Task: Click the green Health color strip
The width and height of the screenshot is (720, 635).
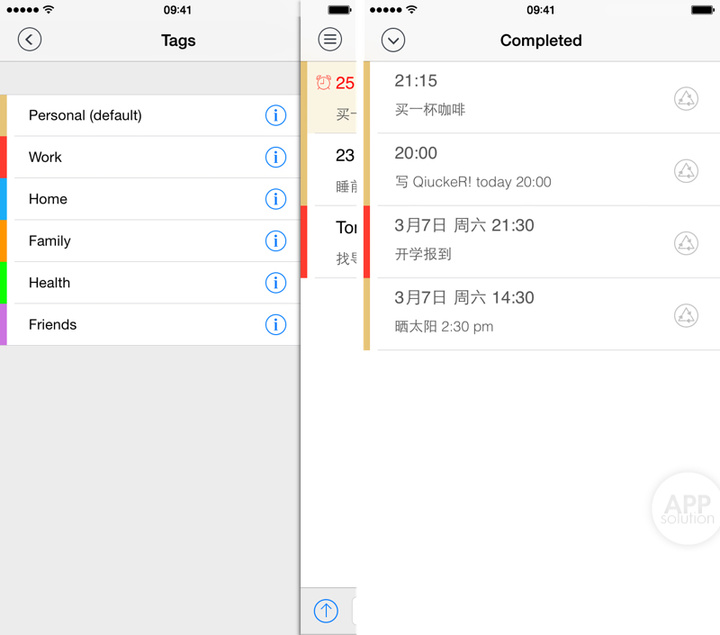Action: [x=3, y=283]
